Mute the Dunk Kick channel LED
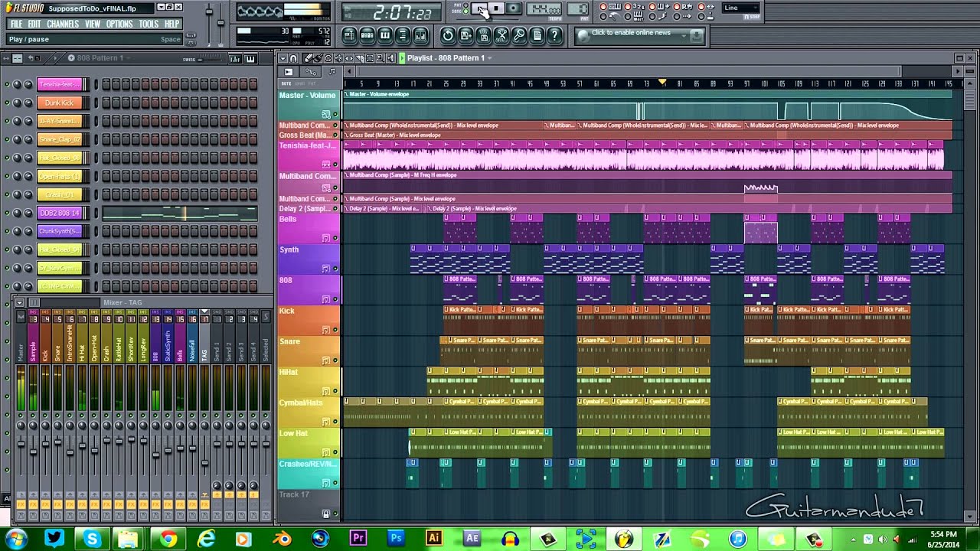Screen dimensions: 980x551 pyautogui.click(x=7, y=103)
